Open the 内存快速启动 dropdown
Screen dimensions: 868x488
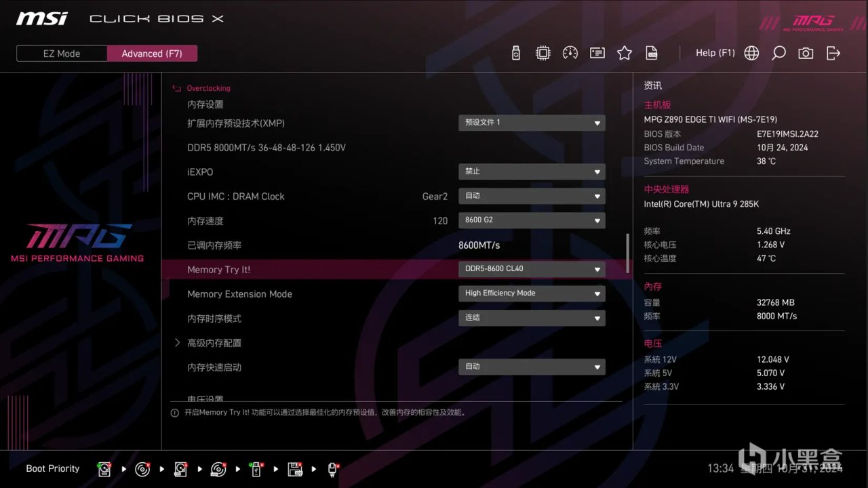[532, 367]
